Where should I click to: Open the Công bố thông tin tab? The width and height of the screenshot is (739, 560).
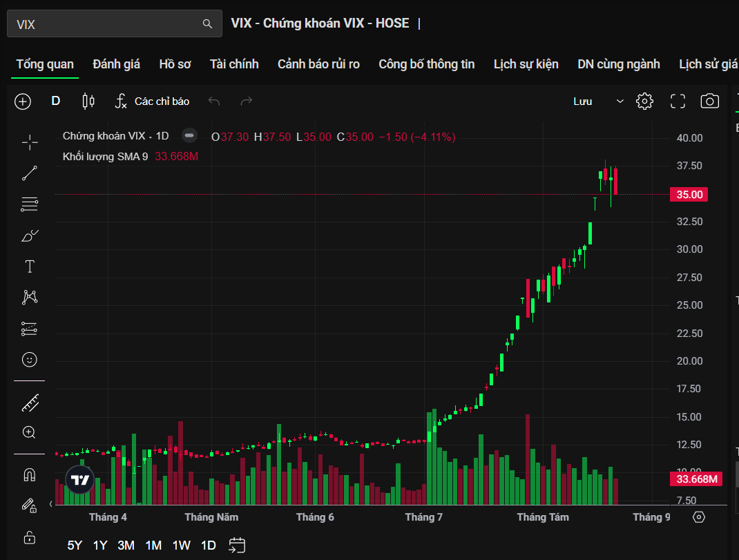pos(427,64)
